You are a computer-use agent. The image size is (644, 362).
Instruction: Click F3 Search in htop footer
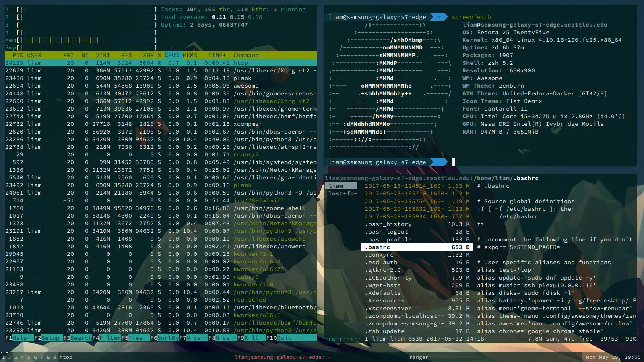tap(80, 338)
